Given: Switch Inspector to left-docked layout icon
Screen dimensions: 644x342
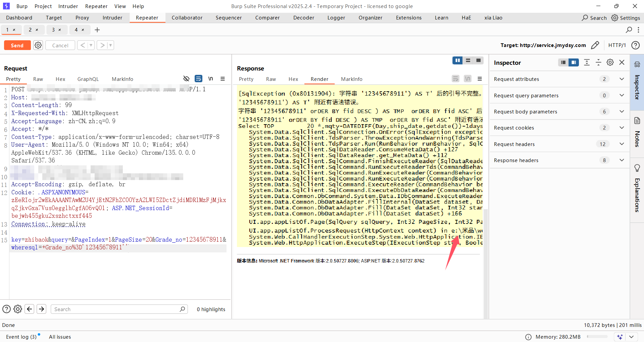Looking at the screenshot, I should point(563,62).
